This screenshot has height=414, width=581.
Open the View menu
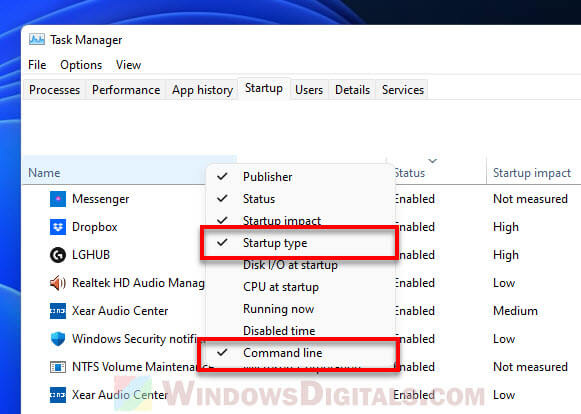pyautogui.click(x=128, y=65)
